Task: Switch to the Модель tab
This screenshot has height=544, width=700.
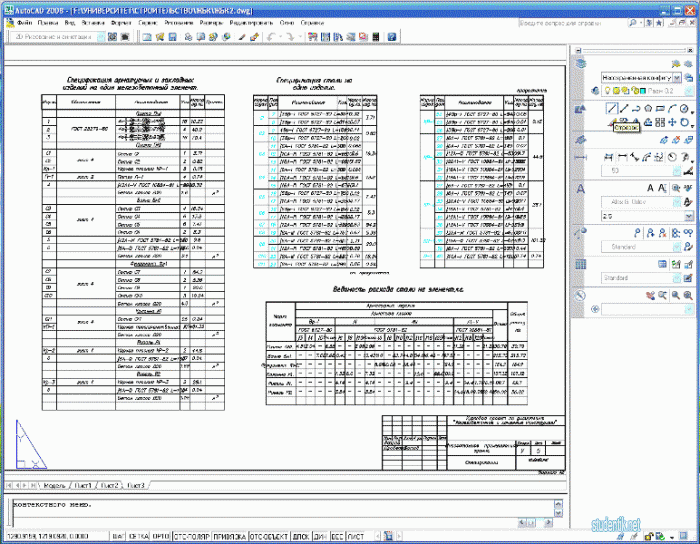Action: [55, 485]
